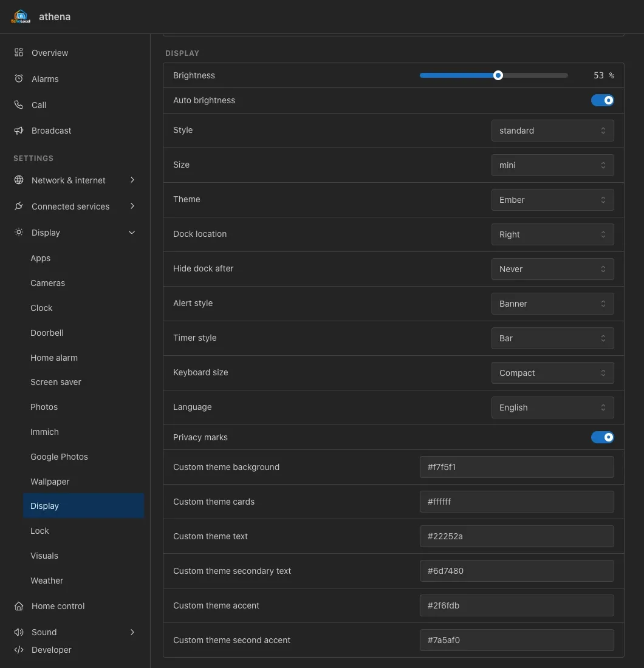Open the Broadcast page

51,131
